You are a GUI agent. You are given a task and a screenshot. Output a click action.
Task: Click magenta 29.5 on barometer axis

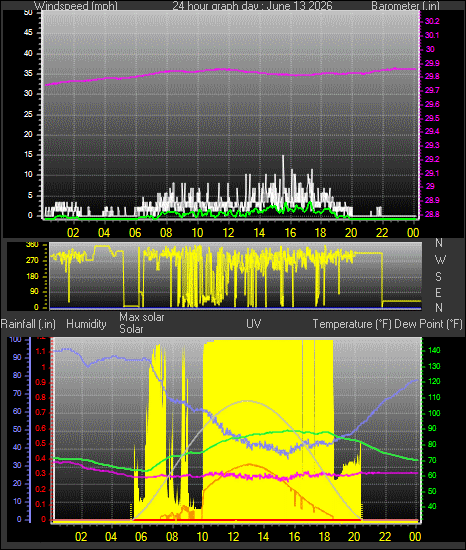[x=432, y=118]
